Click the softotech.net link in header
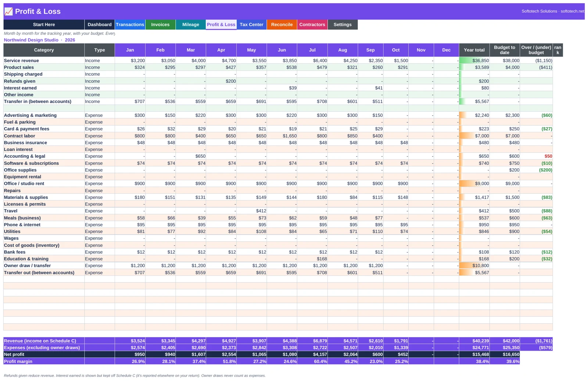Viewport: 588px width, 381px height. [x=573, y=11]
